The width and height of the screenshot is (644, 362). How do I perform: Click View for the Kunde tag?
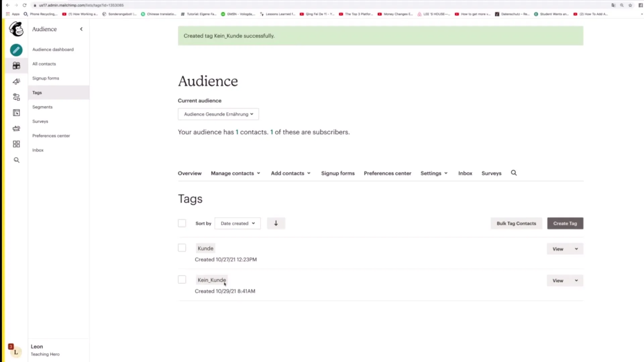tap(558, 249)
